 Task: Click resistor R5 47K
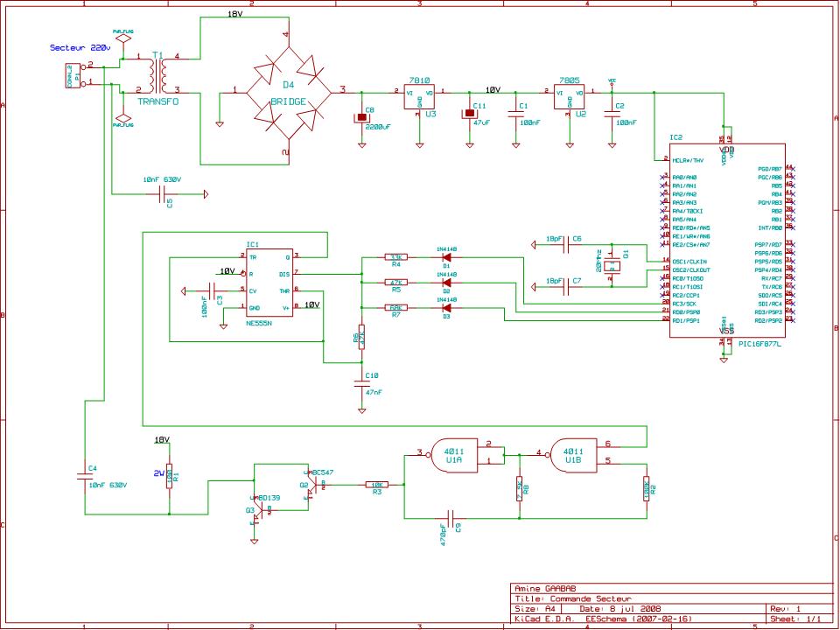point(395,283)
